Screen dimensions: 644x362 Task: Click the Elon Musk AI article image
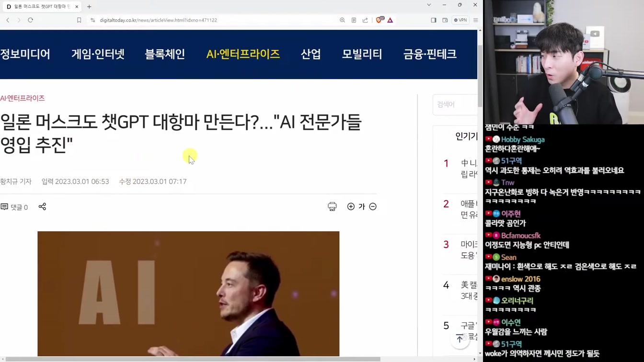click(x=188, y=294)
